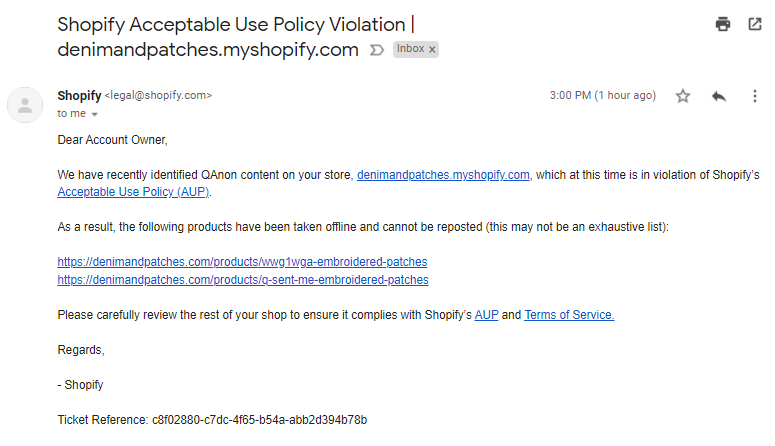This screenshot has height=446, width=775.
Task: Reply using the arrow icon
Action: (x=719, y=96)
